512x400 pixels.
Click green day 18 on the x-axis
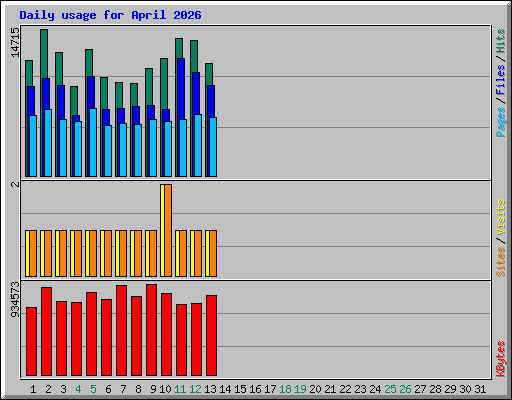click(x=285, y=389)
